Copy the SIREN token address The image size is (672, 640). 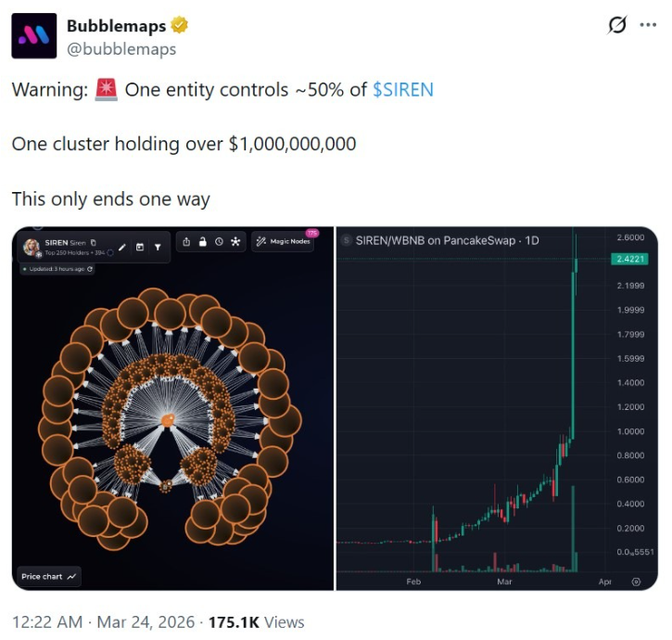click(x=94, y=242)
